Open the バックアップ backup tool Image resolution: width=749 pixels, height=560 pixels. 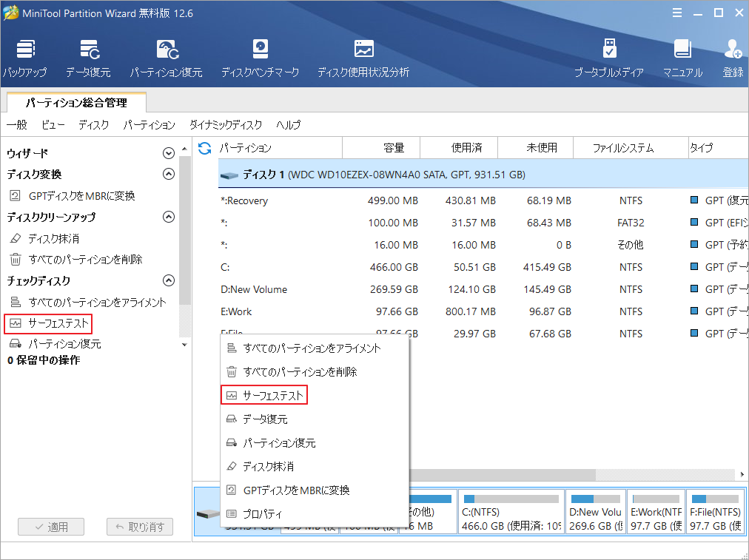click(25, 58)
